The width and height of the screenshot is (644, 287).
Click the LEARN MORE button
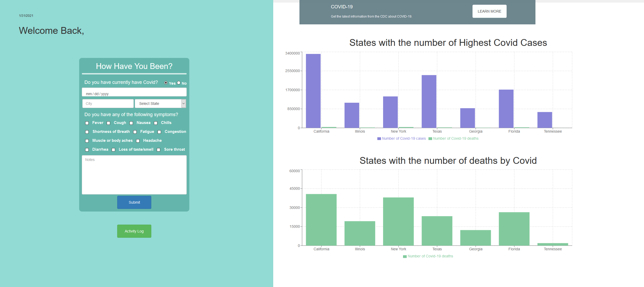(x=489, y=11)
